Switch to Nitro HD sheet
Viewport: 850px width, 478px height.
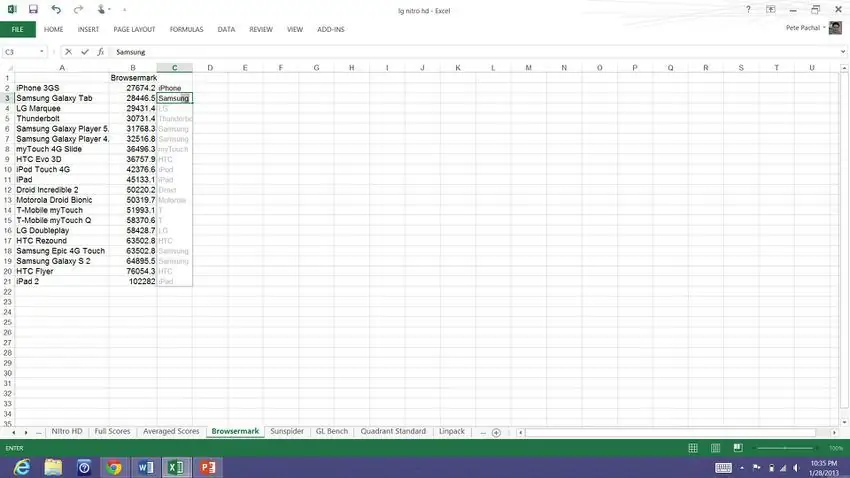pos(67,431)
